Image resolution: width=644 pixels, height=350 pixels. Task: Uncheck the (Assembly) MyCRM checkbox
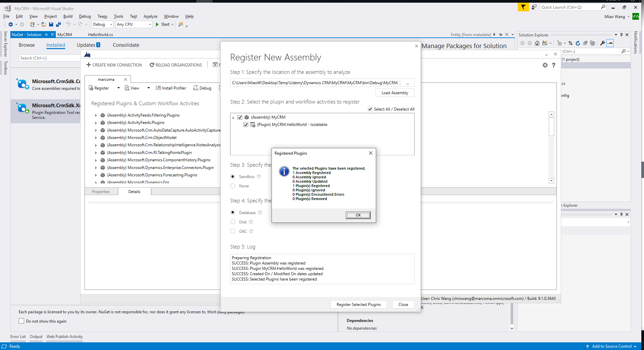tap(240, 117)
